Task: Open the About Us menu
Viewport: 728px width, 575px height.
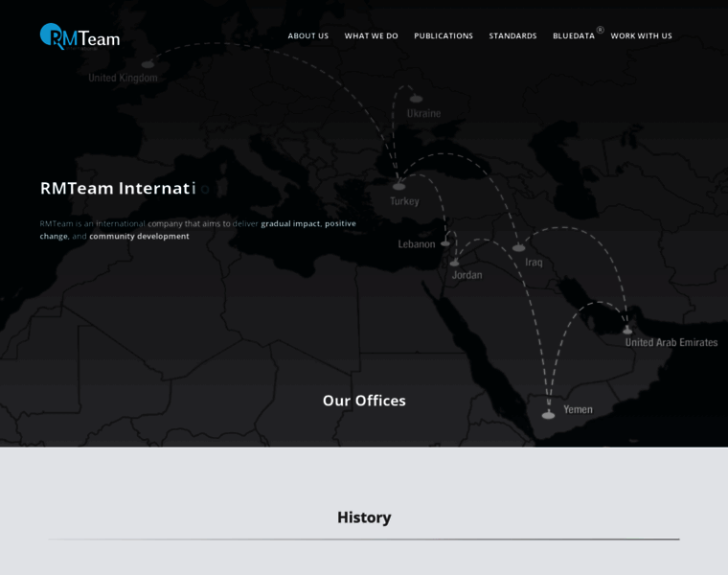Action: (x=308, y=35)
